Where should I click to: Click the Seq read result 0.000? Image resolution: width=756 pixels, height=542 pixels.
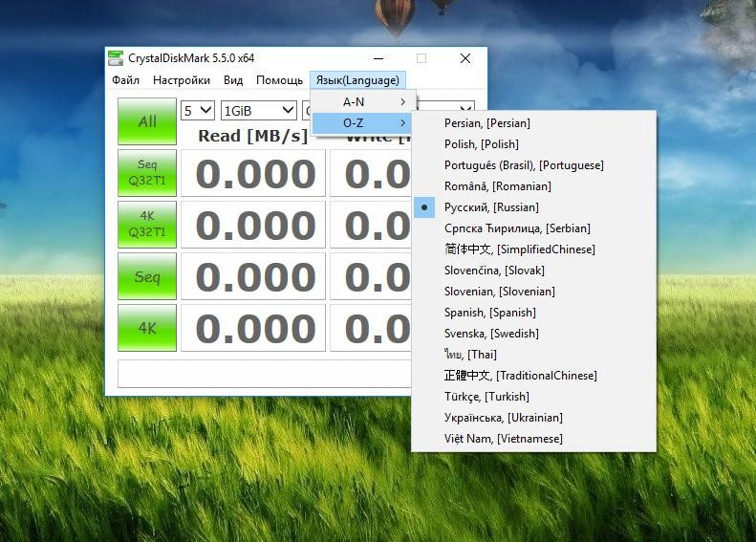[x=253, y=276]
